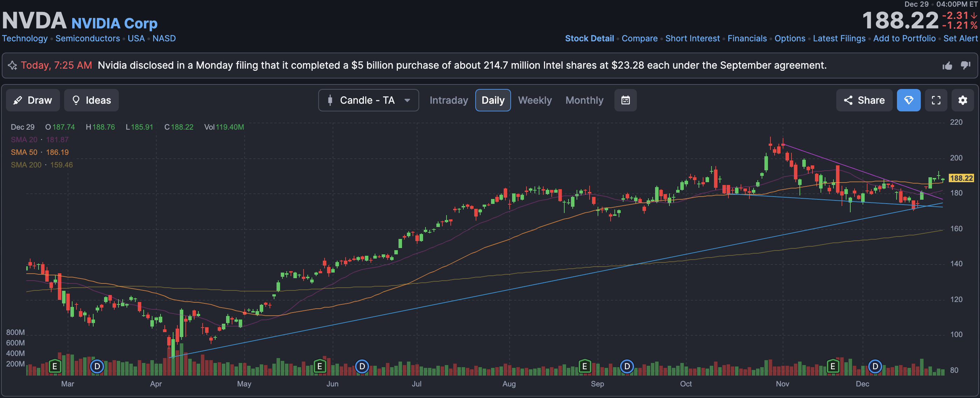This screenshot has width=980, height=398.
Task: Click the thumbs up icon on news
Action: click(947, 66)
